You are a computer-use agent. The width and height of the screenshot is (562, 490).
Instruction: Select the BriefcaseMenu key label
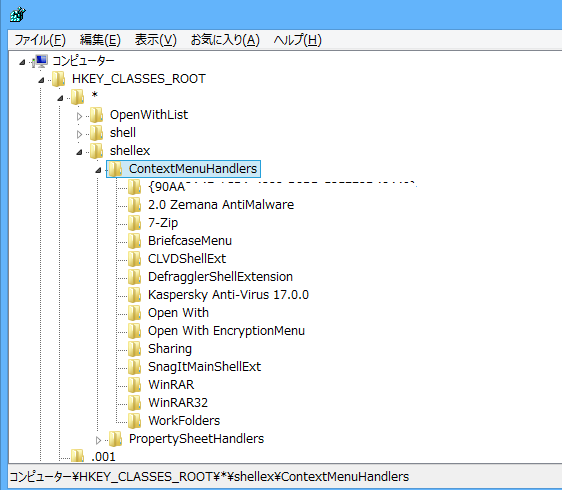(x=190, y=241)
